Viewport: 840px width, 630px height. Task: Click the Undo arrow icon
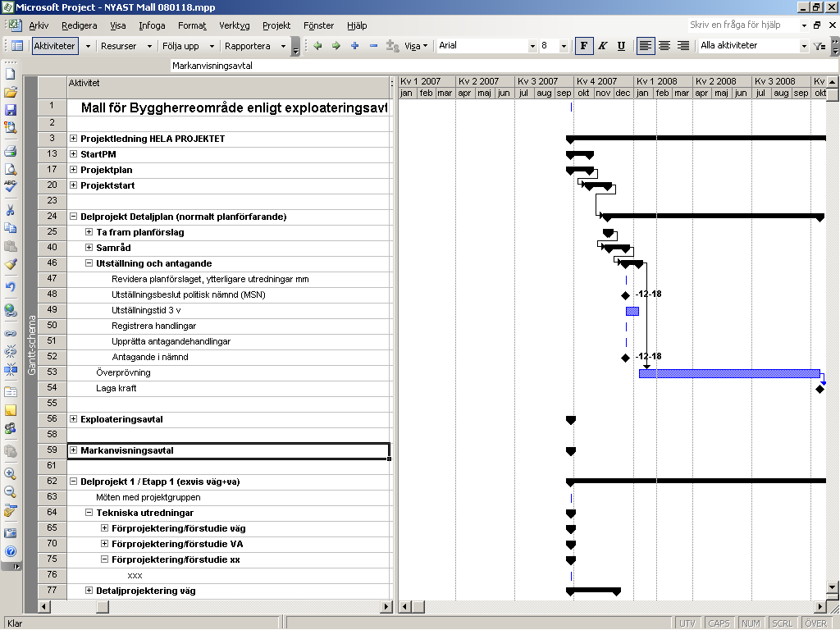click(x=10, y=286)
